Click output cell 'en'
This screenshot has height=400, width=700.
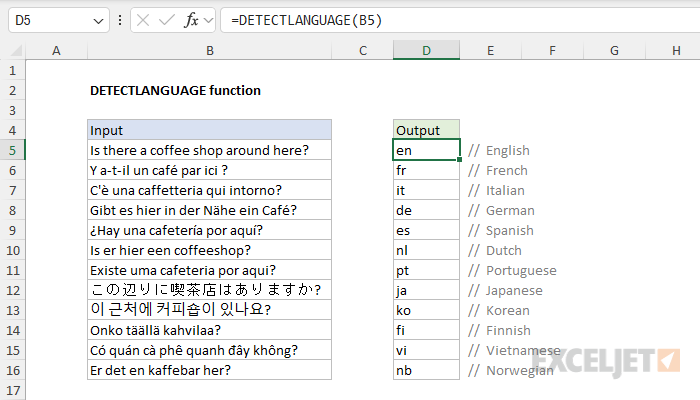[x=426, y=150]
